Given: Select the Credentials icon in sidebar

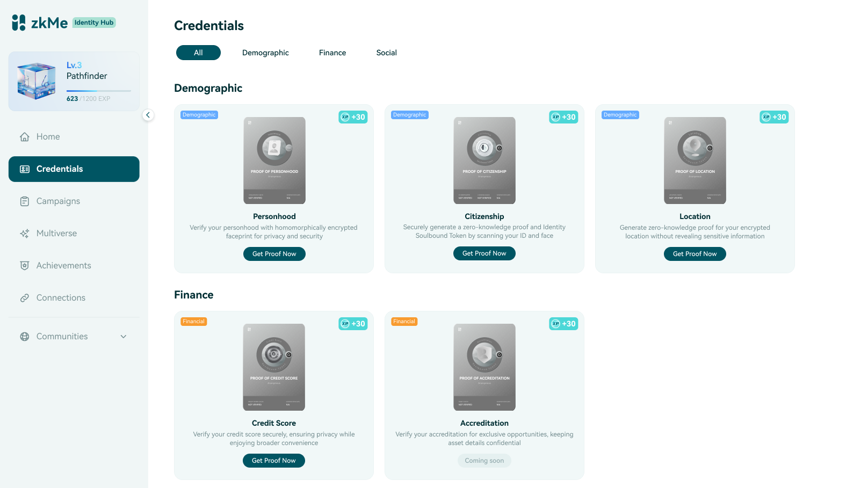Looking at the screenshot, I should click(x=25, y=169).
